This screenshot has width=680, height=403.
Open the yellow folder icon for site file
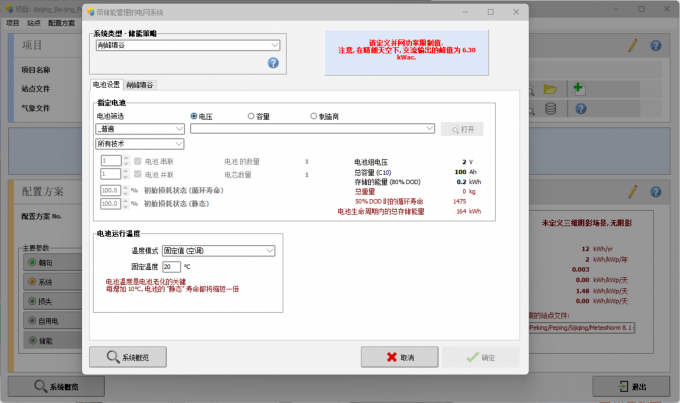pyautogui.click(x=550, y=89)
